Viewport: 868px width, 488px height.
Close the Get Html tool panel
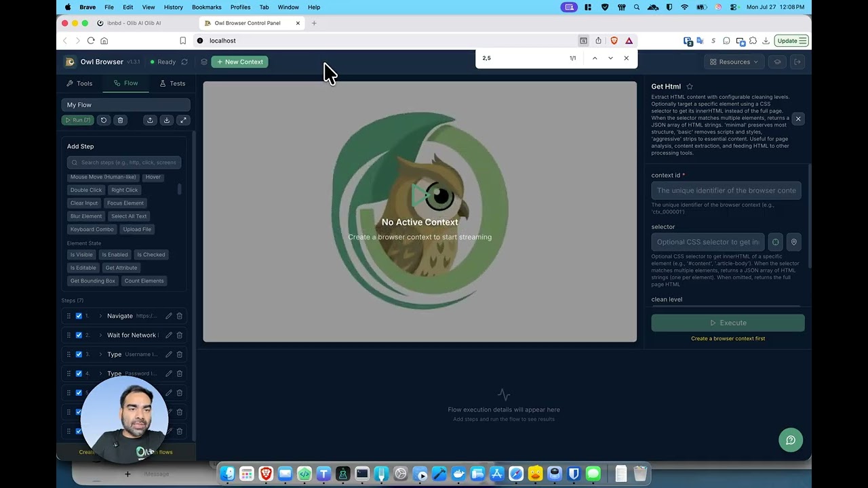click(798, 119)
